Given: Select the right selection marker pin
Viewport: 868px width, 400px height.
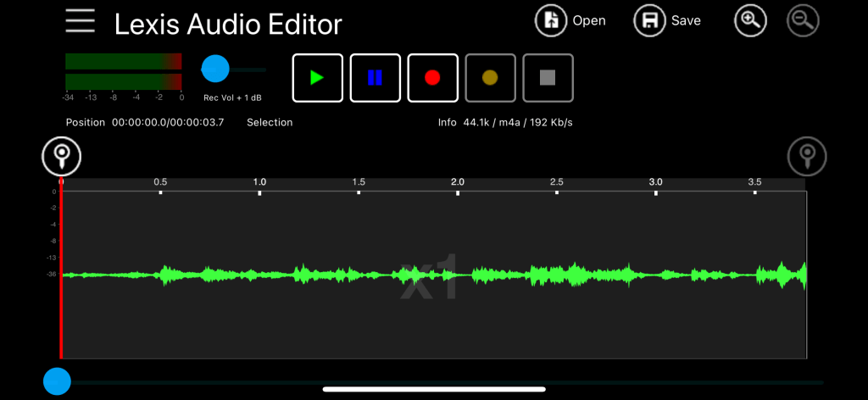Looking at the screenshot, I should (x=807, y=155).
